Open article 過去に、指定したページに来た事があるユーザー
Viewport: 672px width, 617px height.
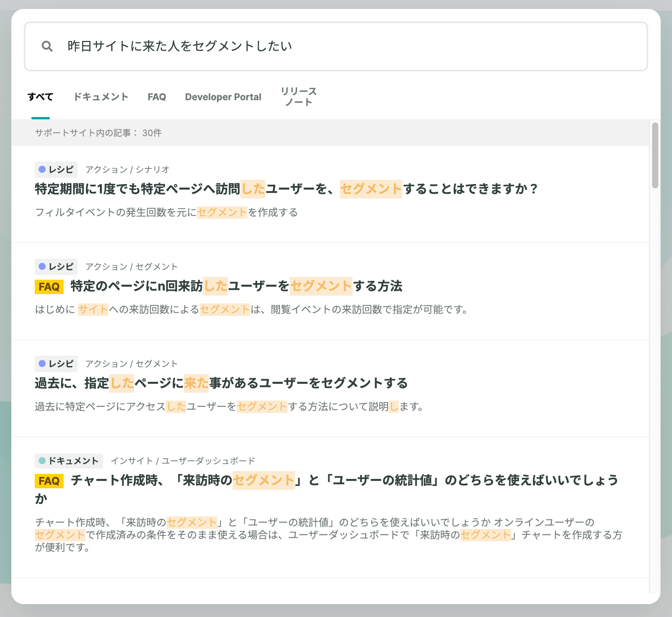pyautogui.click(x=221, y=383)
